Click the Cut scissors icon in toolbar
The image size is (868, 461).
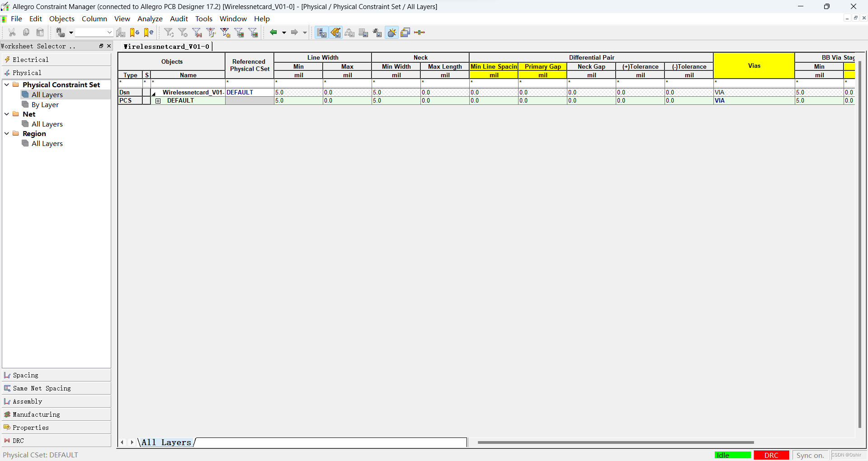point(12,33)
